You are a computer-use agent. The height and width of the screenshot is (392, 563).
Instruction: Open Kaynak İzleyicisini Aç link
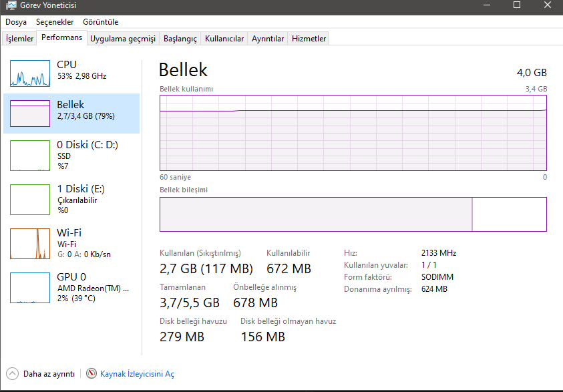click(137, 374)
